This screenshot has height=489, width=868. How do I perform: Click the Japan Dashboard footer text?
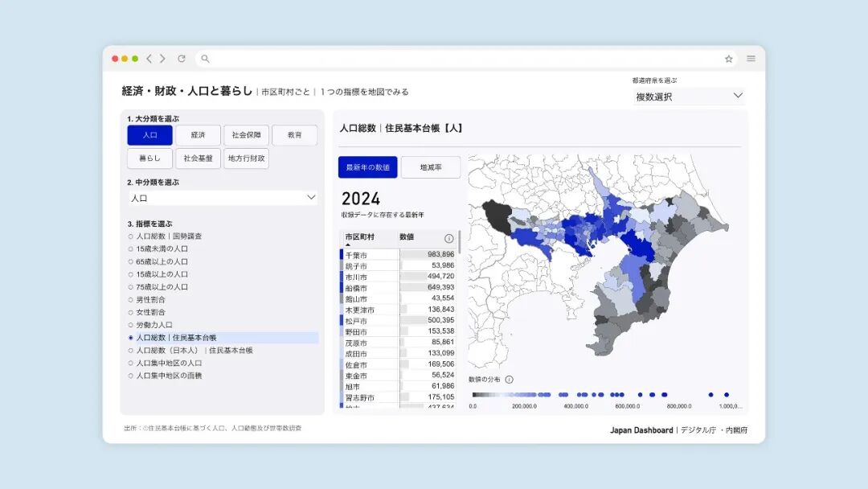click(641, 430)
